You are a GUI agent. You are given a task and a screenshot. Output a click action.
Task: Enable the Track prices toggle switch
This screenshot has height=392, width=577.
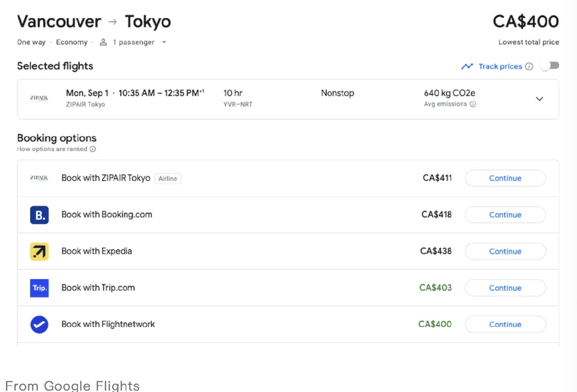point(550,66)
